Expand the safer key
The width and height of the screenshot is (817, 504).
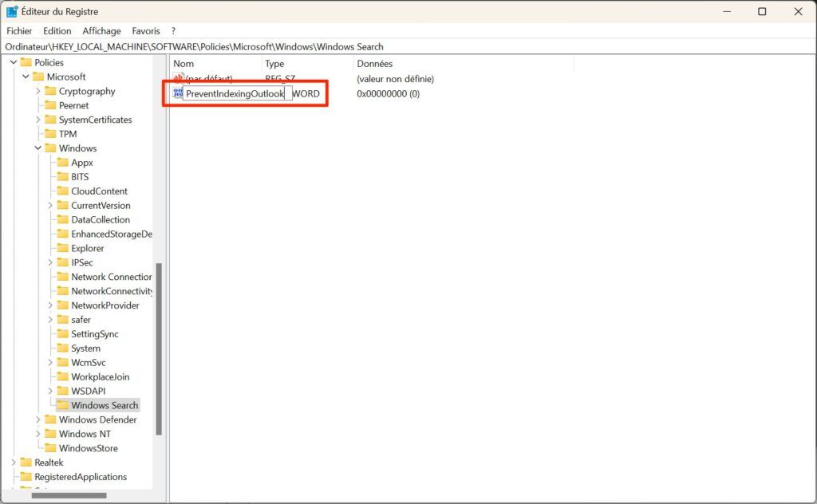pos(50,320)
